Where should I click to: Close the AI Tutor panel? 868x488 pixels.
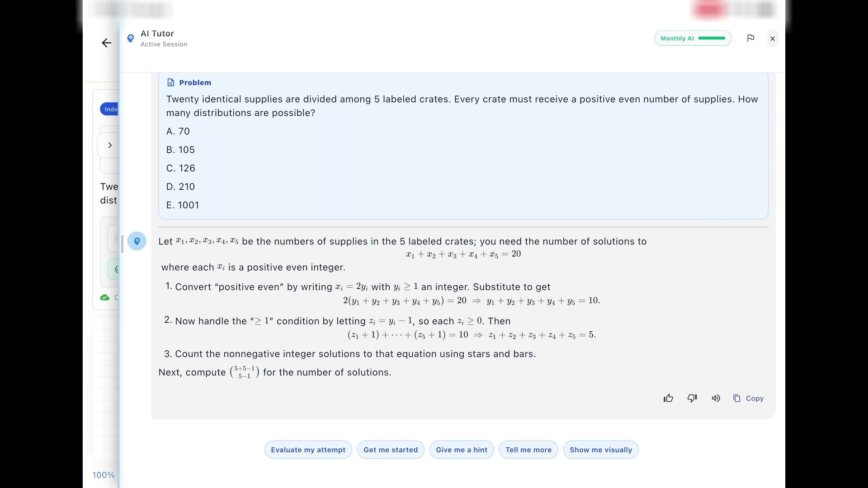coord(773,39)
